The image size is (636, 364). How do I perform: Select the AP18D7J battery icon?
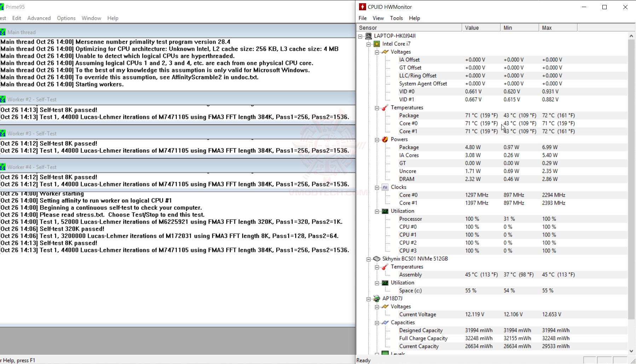click(x=377, y=299)
